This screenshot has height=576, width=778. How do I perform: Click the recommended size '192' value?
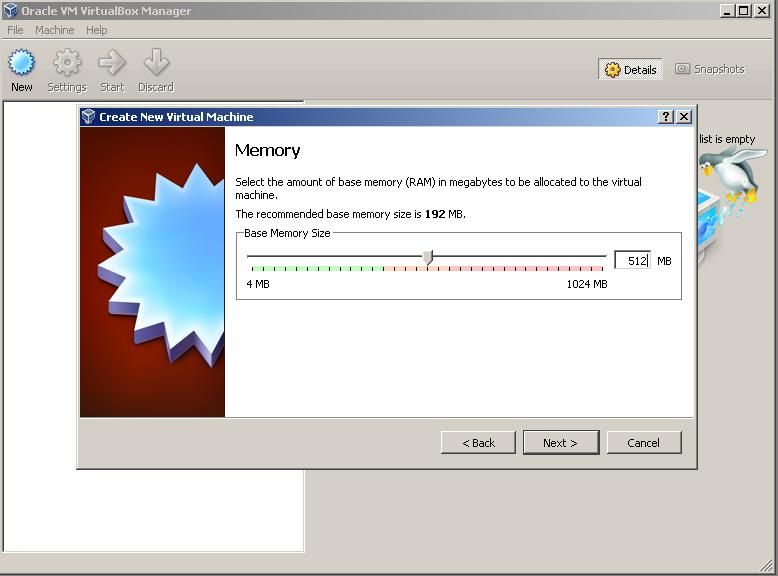tap(435, 214)
